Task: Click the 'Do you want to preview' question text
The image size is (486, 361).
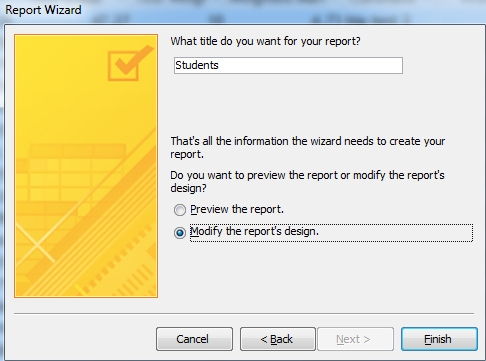Action: [307, 182]
